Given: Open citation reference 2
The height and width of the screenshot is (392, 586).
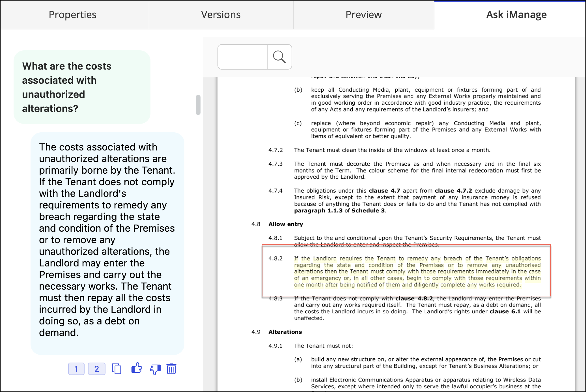Looking at the screenshot, I should tap(97, 369).
